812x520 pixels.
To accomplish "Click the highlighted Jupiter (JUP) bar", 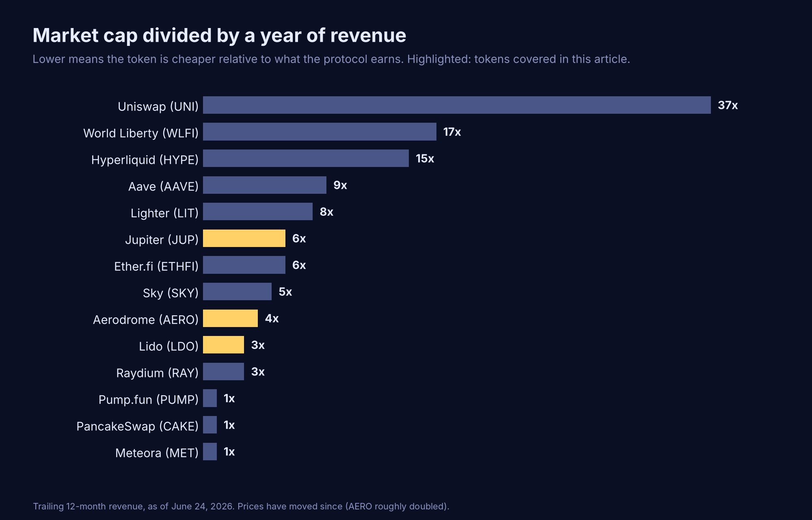I will [244, 238].
